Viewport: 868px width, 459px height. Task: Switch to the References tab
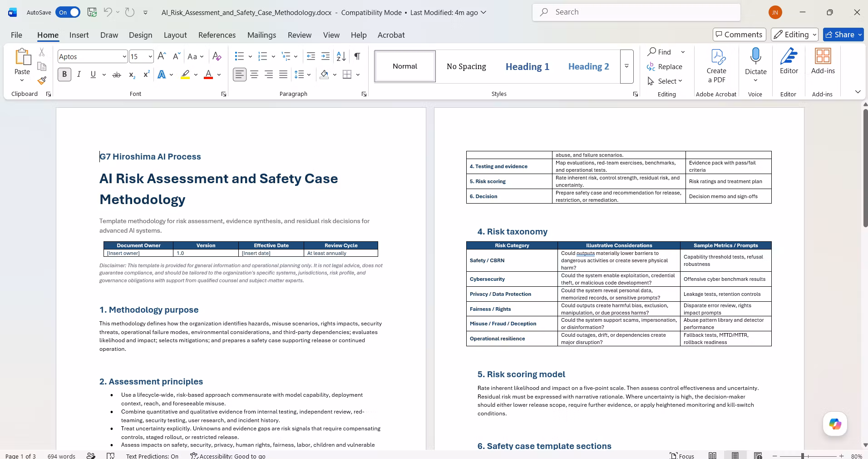point(217,35)
